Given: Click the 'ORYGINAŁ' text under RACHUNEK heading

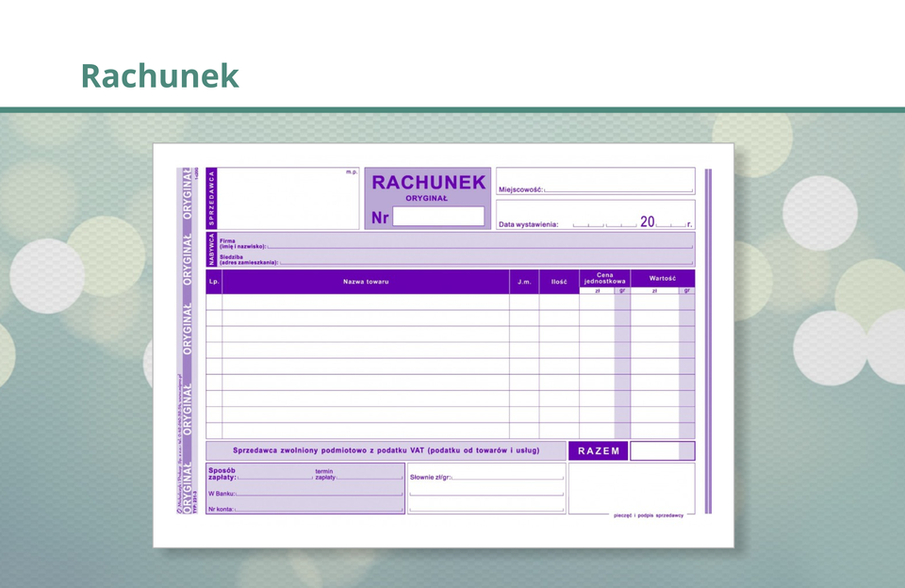Looking at the screenshot, I should [x=426, y=199].
